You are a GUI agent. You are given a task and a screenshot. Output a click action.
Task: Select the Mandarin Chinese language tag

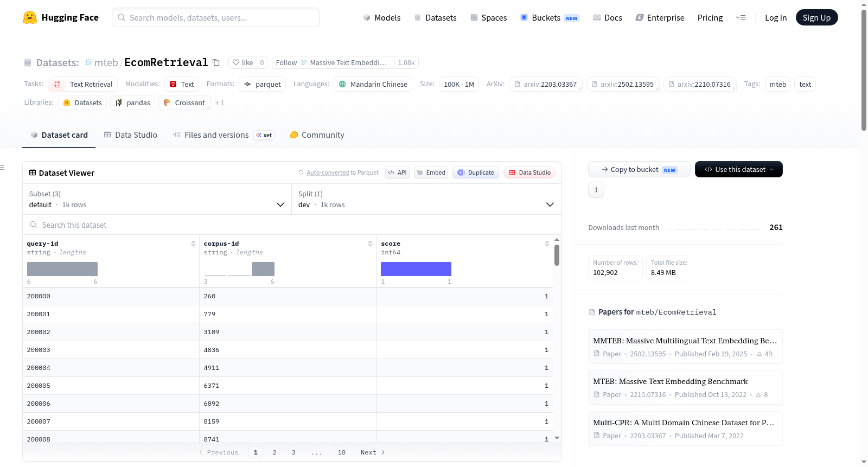pos(373,84)
